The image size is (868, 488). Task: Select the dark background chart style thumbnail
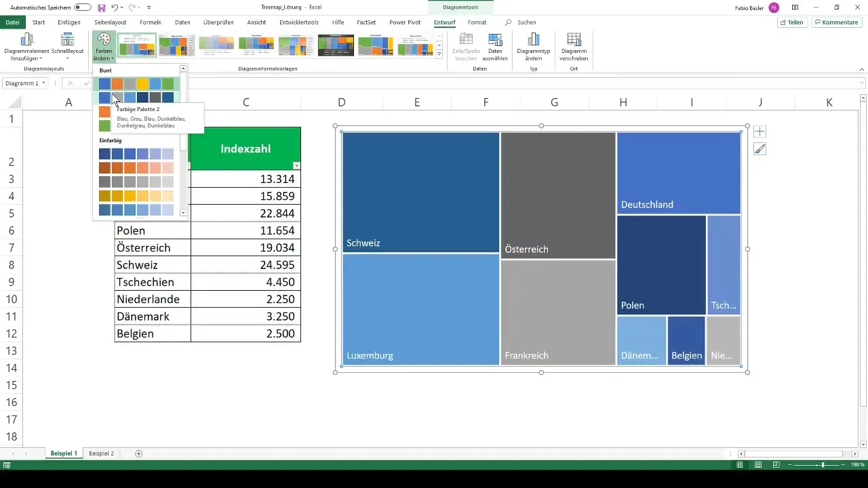tap(336, 45)
